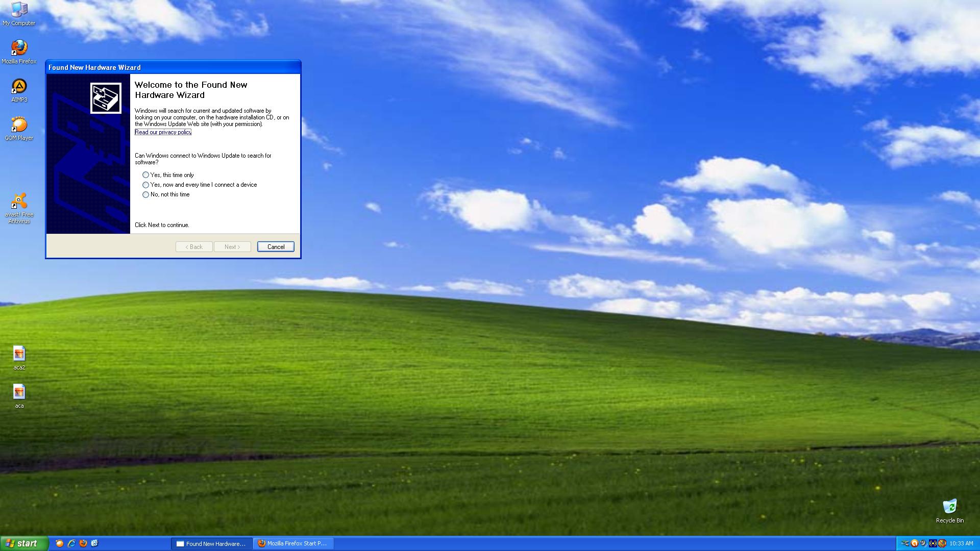The height and width of the screenshot is (551, 980).
Task: Choose "Yes, now and every time" option
Action: 146,185
